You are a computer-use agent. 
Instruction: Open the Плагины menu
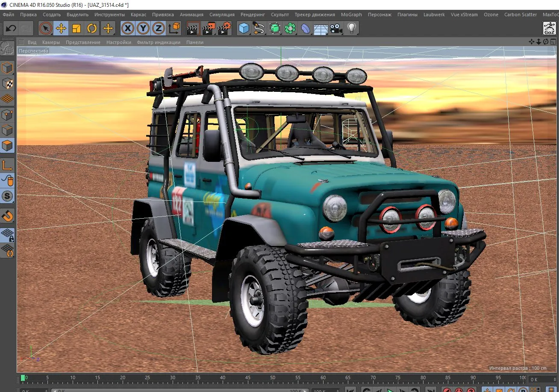(x=407, y=15)
